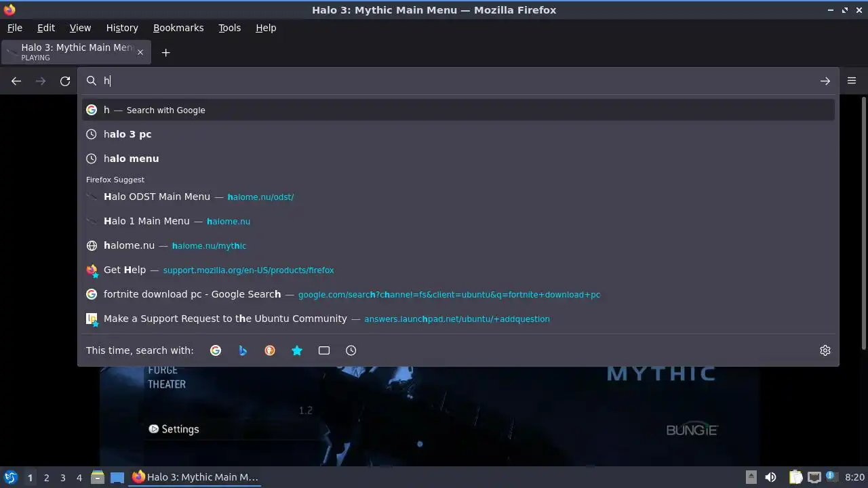Select Firefox Halo 3 window in taskbar
Viewport: 868px width, 488px height.
pos(195,477)
